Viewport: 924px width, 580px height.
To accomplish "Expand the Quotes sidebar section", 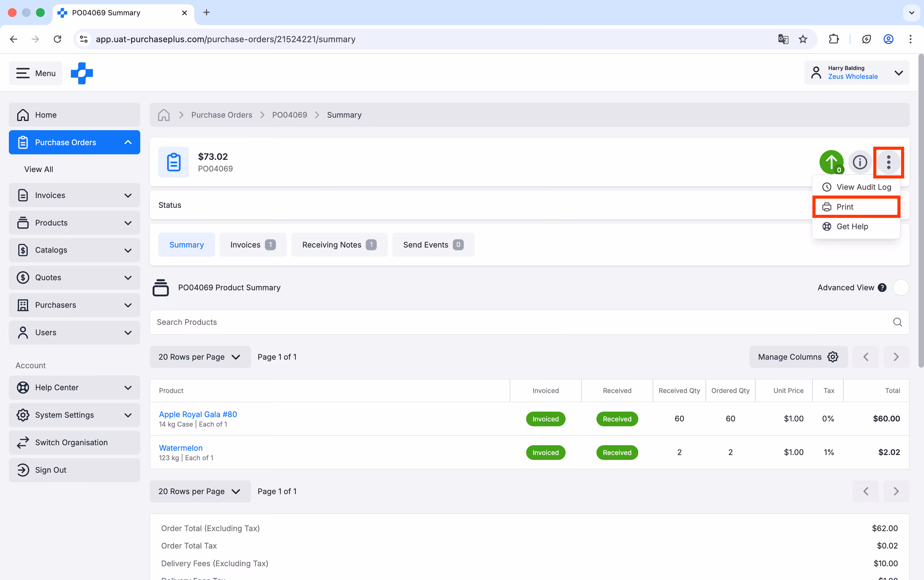I will 128,278.
